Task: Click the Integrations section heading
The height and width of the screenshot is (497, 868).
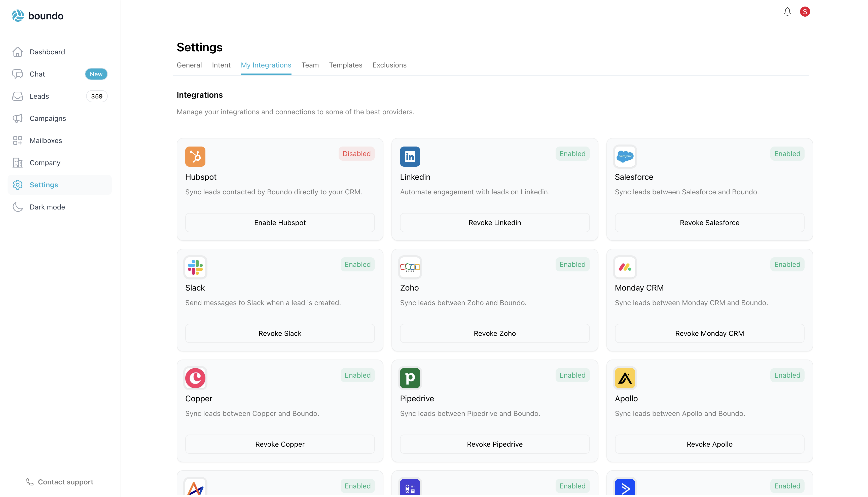Action: click(200, 95)
